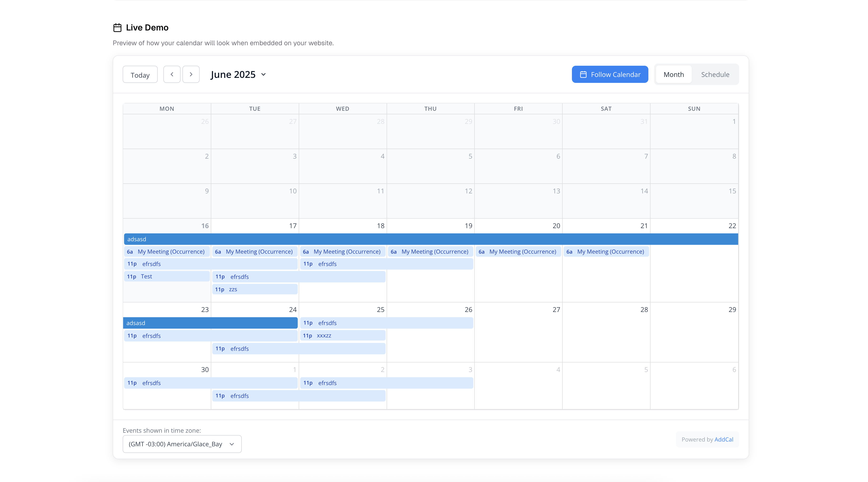Expand the chevron next to June 2025
This screenshot has width=868, height=482.
pos(264,75)
